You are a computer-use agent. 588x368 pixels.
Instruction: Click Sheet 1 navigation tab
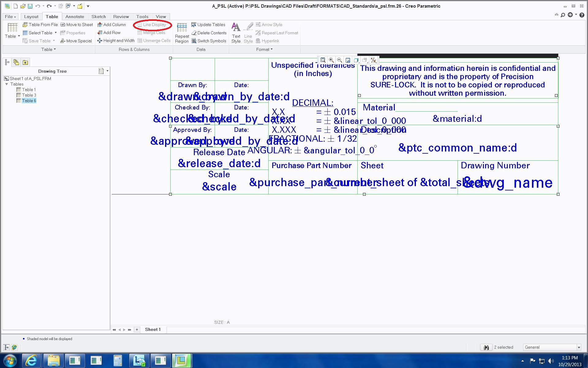click(x=153, y=329)
